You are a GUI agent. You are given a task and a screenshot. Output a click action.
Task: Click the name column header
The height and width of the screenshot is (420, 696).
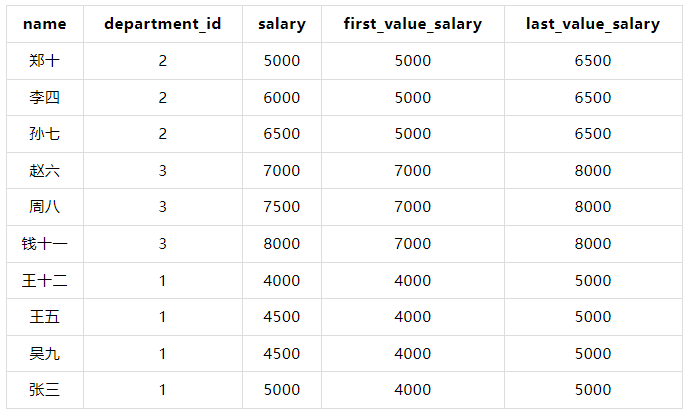coord(44,24)
